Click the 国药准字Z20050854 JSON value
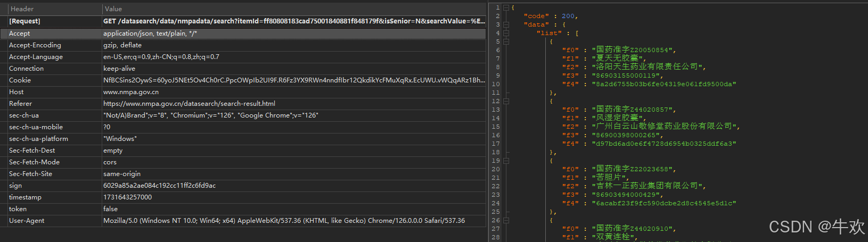The image size is (868, 242). click(634, 50)
